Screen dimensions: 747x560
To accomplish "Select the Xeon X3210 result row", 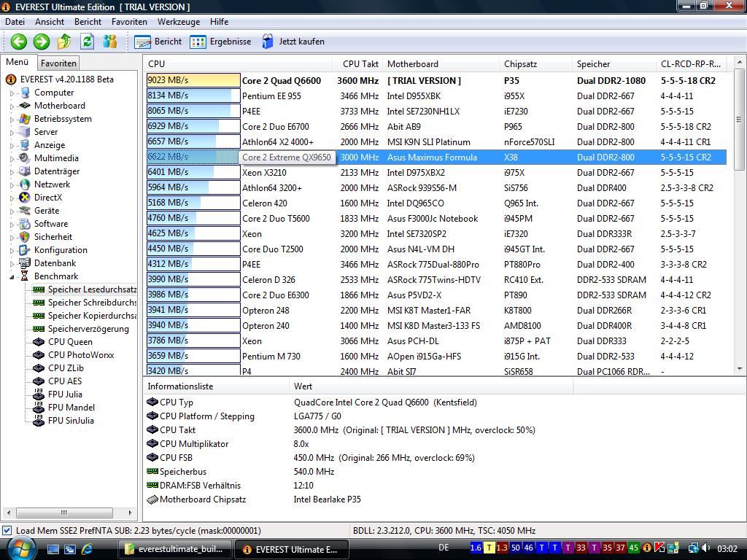I will point(436,172).
